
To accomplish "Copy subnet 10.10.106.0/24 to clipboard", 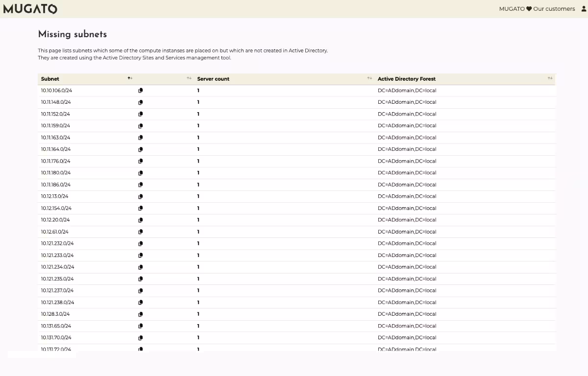I will 141,91.
